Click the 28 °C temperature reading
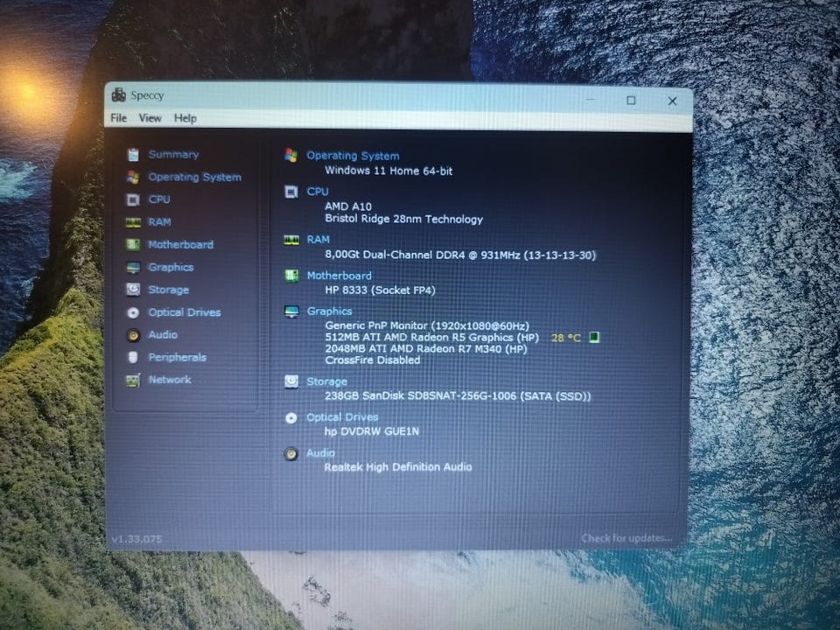The height and width of the screenshot is (630, 840). 566,338
